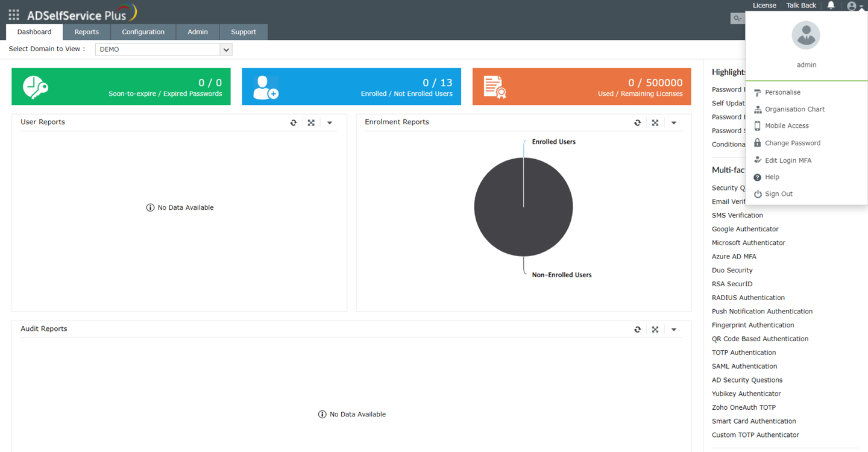Screen dimensions: 868x452
Task: Open Azure AD MFA link
Action: click(734, 257)
